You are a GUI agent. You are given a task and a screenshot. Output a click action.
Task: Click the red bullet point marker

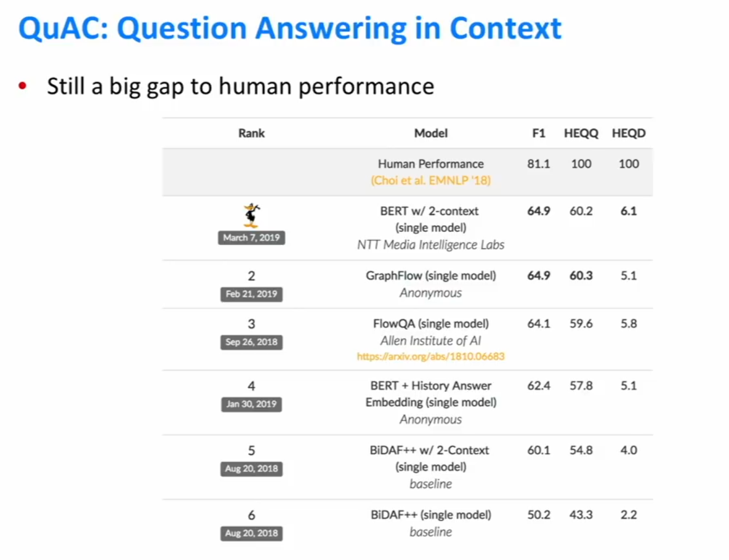22,86
